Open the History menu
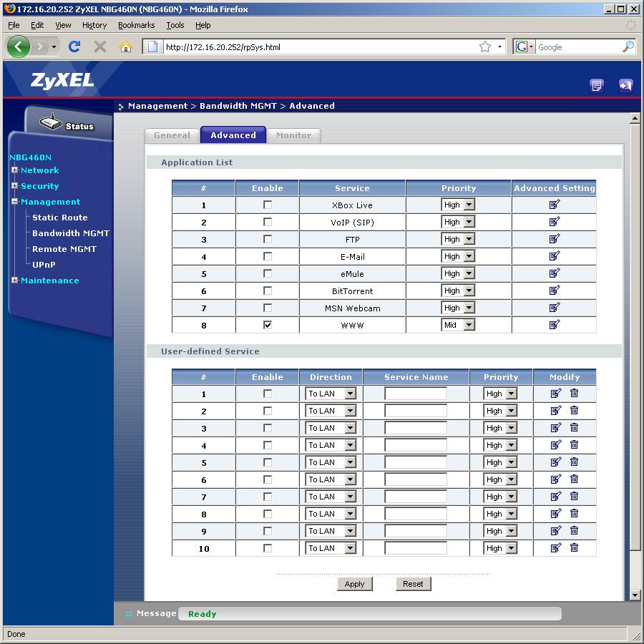This screenshot has width=644, height=644. tap(94, 25)
